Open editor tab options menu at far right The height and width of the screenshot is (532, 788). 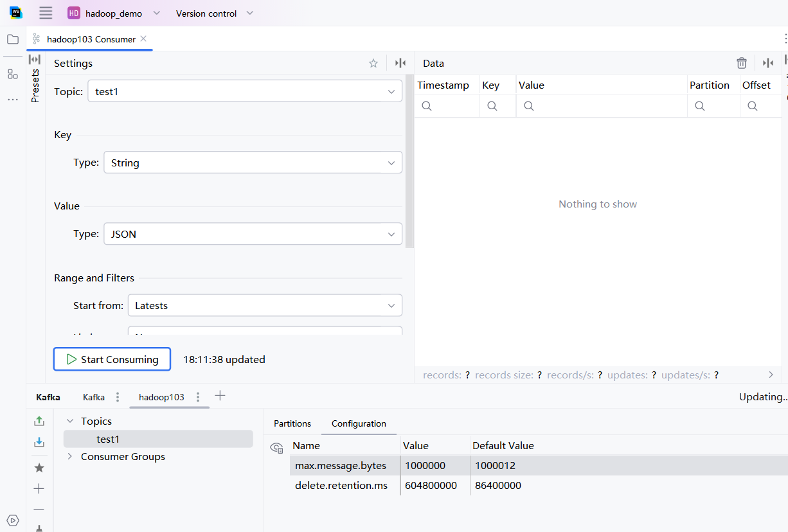[785, 39]
